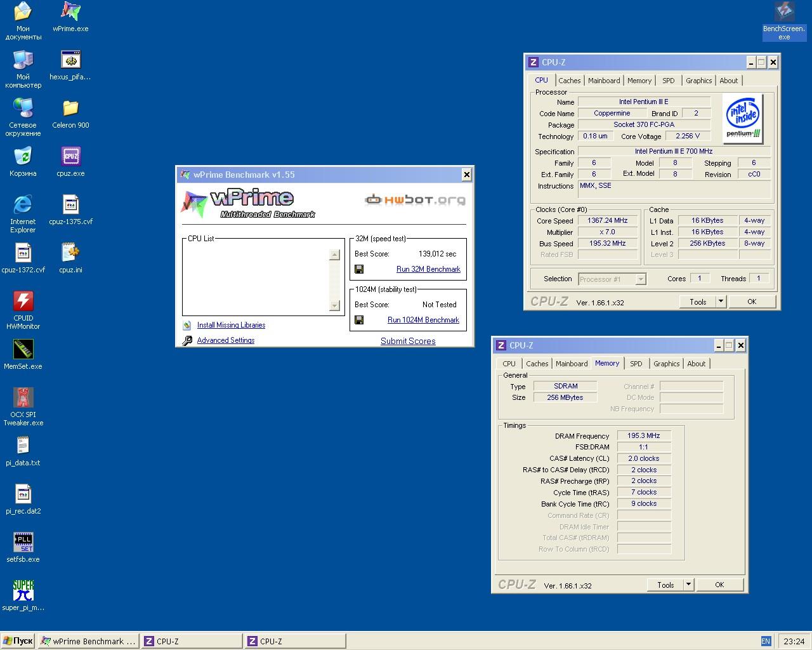Activate the second CPU-Z taskbar button
The width and height of the screenshot is (812, 650).
[x=295, y=641]
